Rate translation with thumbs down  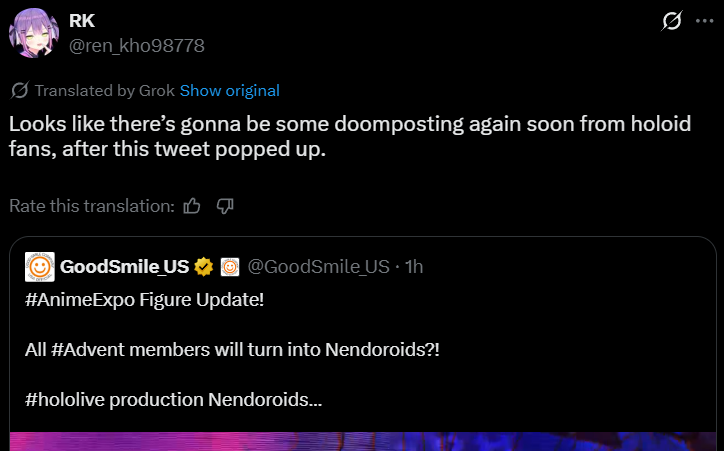(x=225, y=206)
